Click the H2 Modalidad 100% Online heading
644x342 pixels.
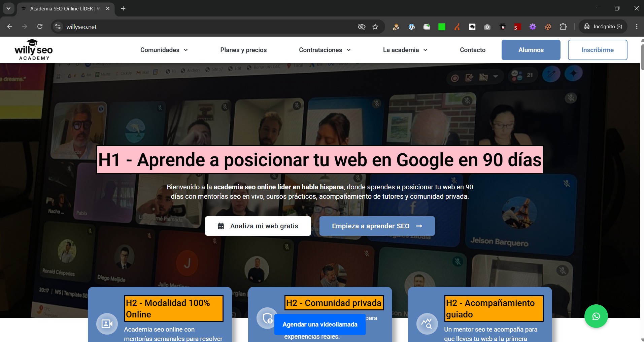pos(174,308)
